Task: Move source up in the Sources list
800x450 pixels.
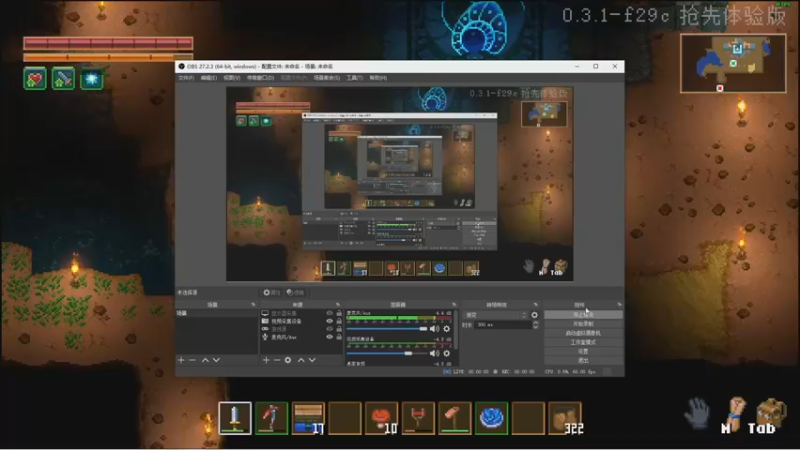Action: pyautogui.click(x=301, y=360)
